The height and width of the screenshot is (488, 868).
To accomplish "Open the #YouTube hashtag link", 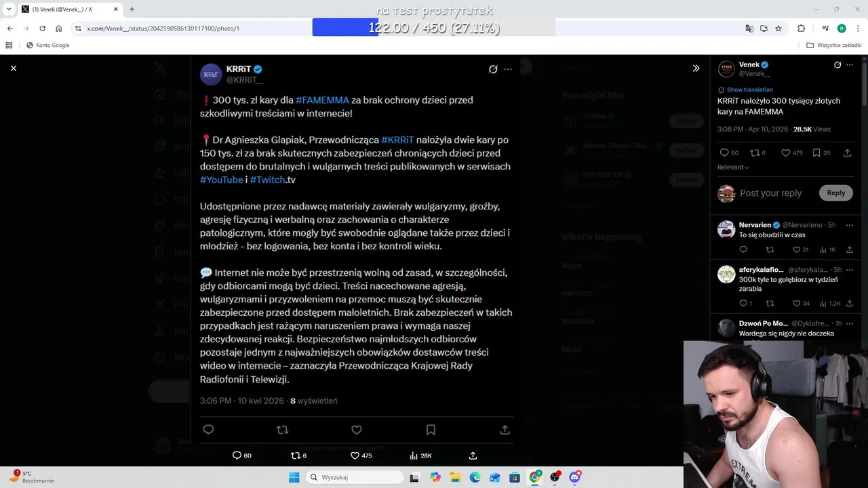I will (221, 180).
